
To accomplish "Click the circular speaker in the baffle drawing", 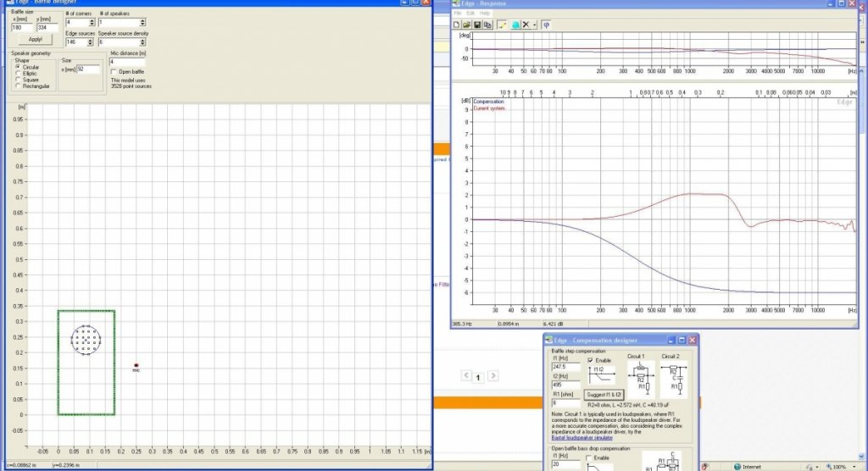I will coord(86,340).
